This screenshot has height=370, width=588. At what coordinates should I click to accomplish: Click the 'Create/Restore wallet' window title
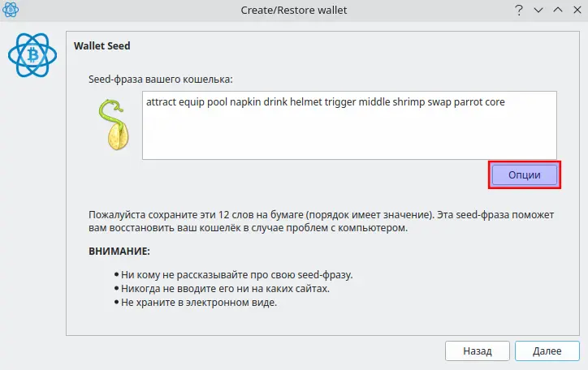(294, 10)
